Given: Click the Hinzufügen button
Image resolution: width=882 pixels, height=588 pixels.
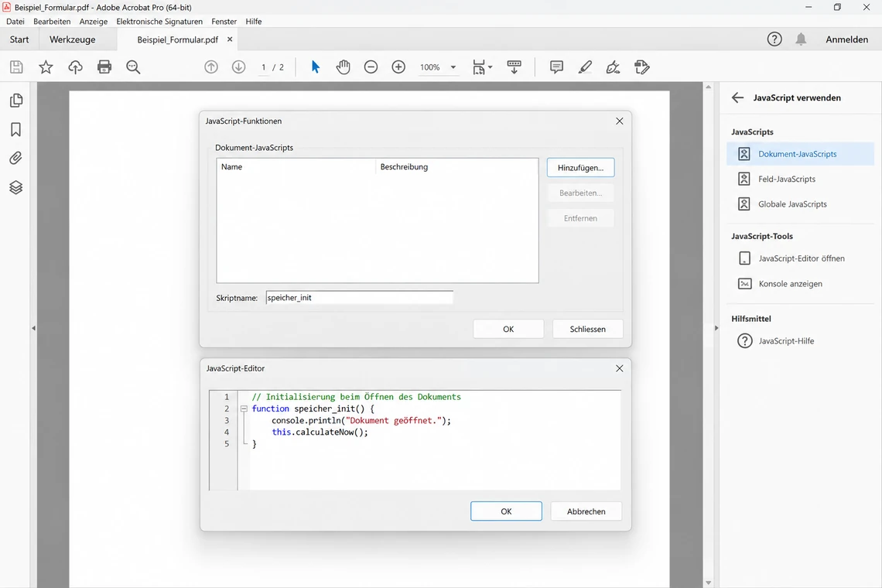Looking at the screenshot, I should tap(580, 168).
